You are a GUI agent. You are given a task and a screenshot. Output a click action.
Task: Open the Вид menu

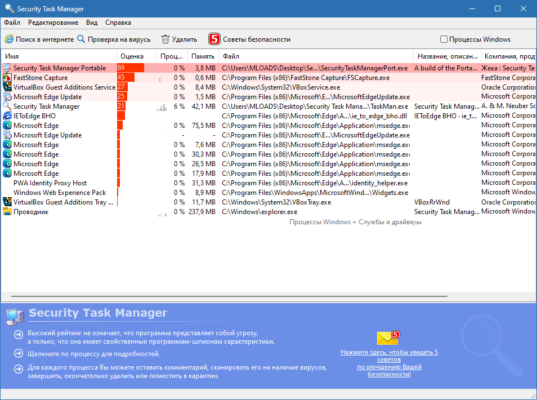pos(91,23)
